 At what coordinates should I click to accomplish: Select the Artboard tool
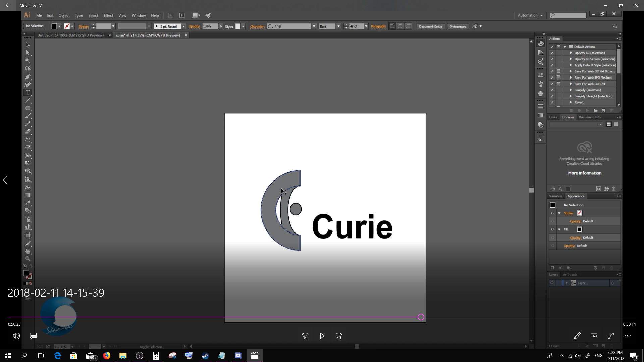28,235
